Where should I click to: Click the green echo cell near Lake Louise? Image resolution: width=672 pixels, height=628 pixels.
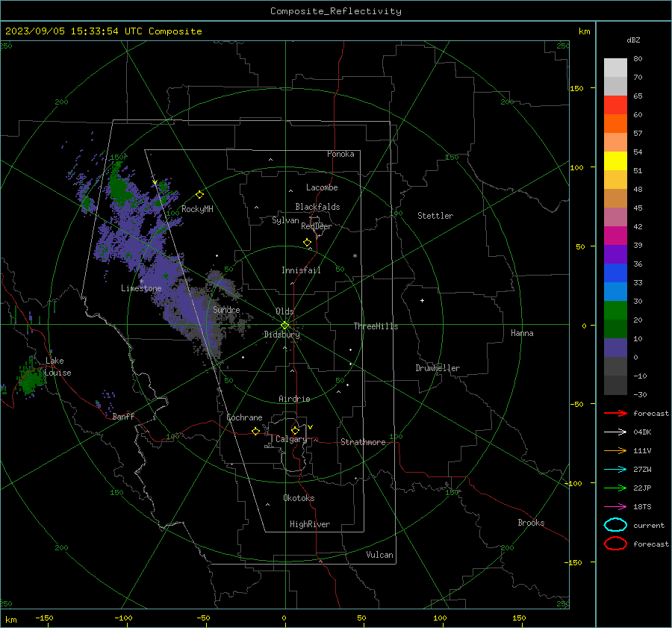coord(31,380)
